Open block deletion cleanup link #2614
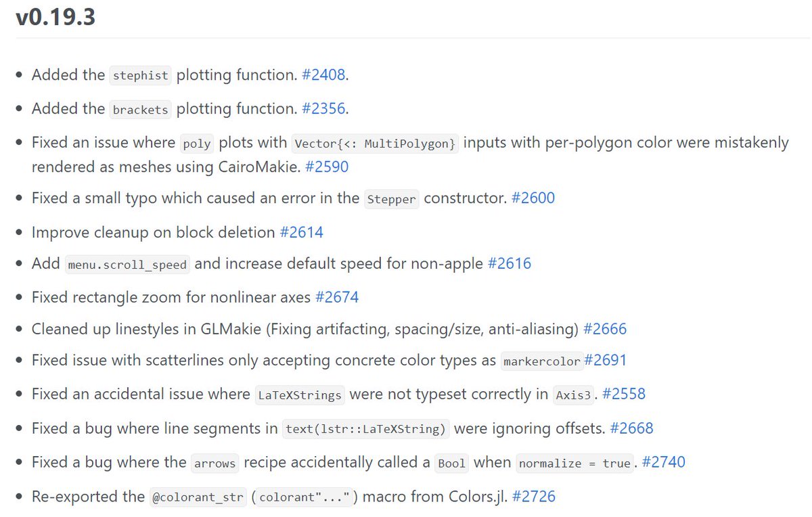812x517 pixels. click(x=302, y=232)
